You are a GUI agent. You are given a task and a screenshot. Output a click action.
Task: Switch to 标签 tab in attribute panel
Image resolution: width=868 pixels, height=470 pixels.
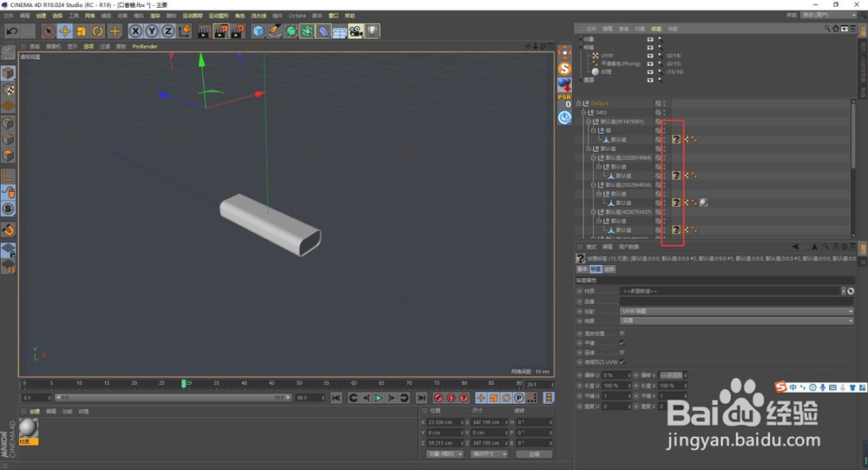(x=595, y=268)
